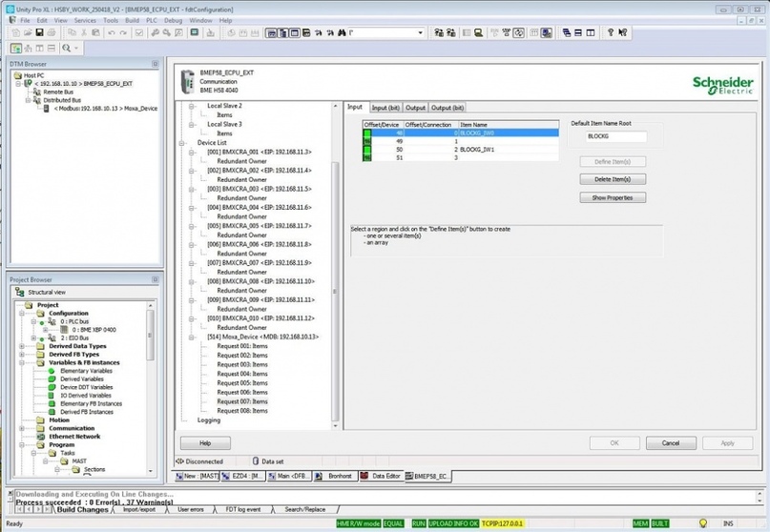Select Request 003: Items in tree
770x532 pixels.
242,364
